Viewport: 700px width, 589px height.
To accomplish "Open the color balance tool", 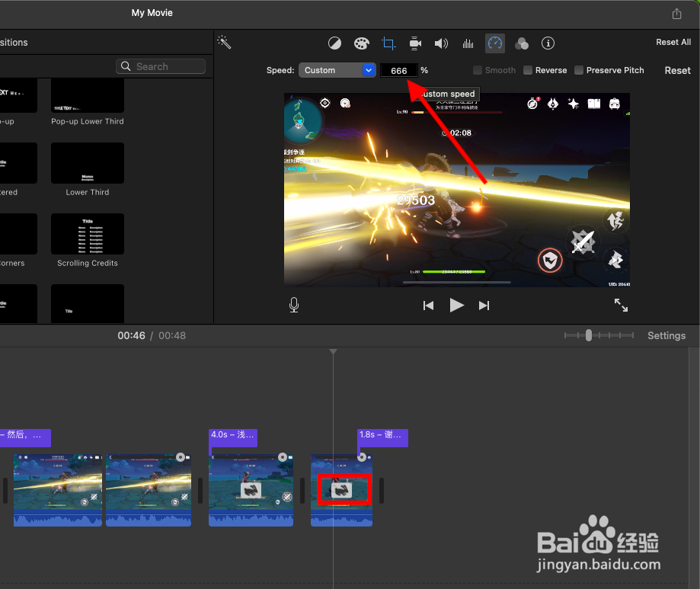I will [x=334, y=43].
